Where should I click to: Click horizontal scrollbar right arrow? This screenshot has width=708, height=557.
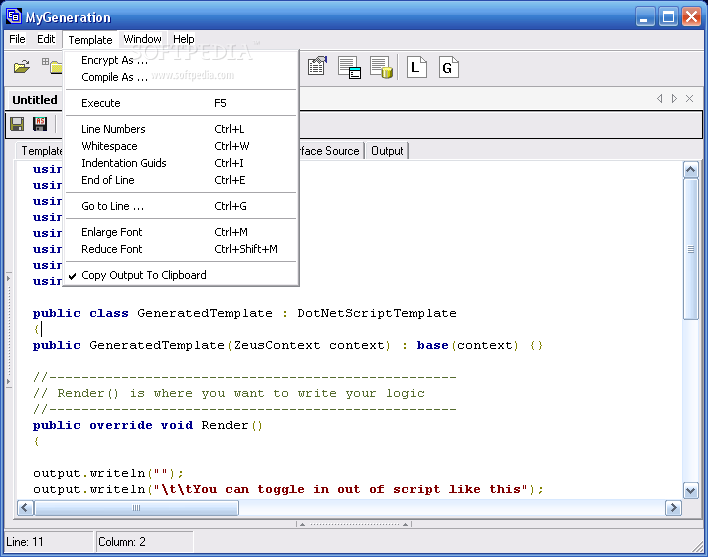673,508
